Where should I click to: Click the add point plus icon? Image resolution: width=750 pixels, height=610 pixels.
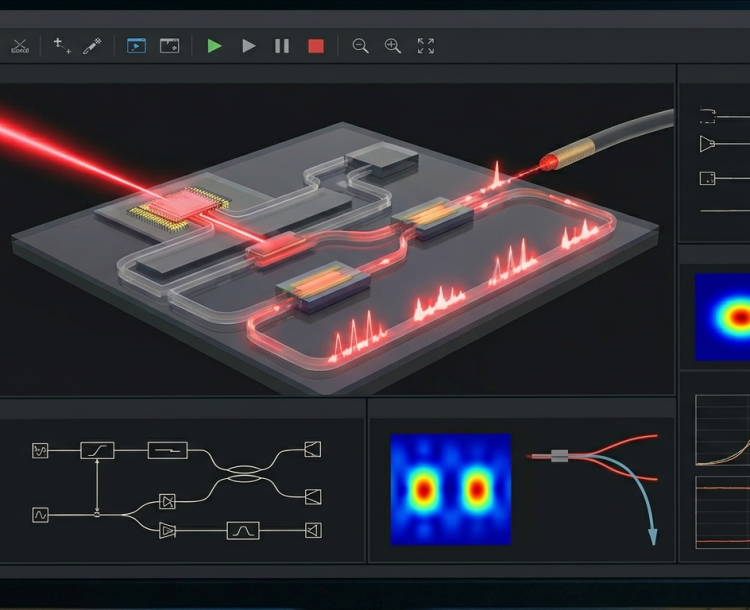[x=61, y=45]
